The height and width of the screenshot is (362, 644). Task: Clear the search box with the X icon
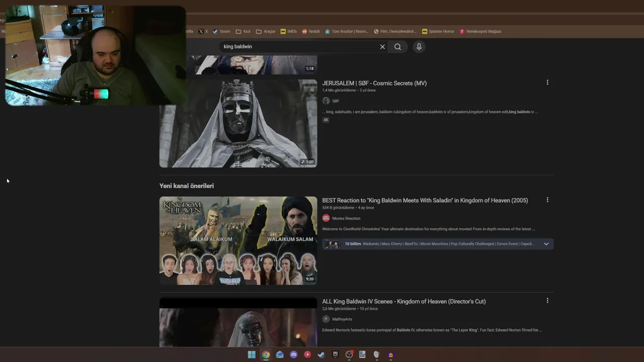coord(382,47)
